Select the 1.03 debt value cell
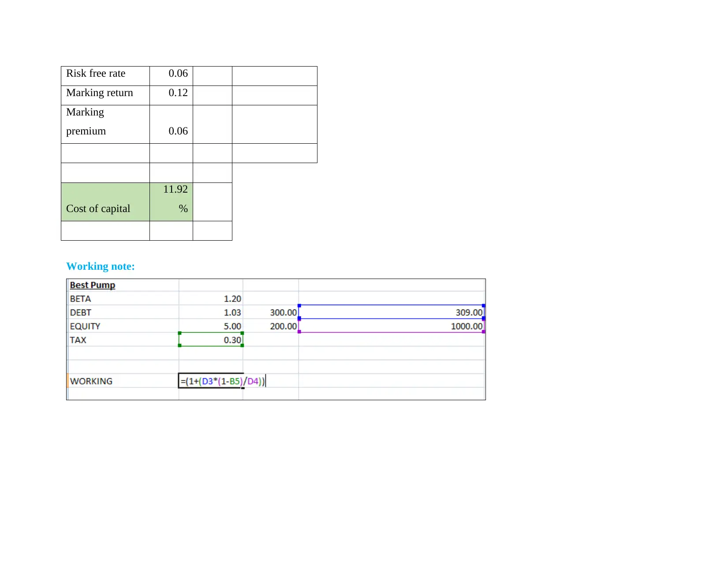 (211, 312)
